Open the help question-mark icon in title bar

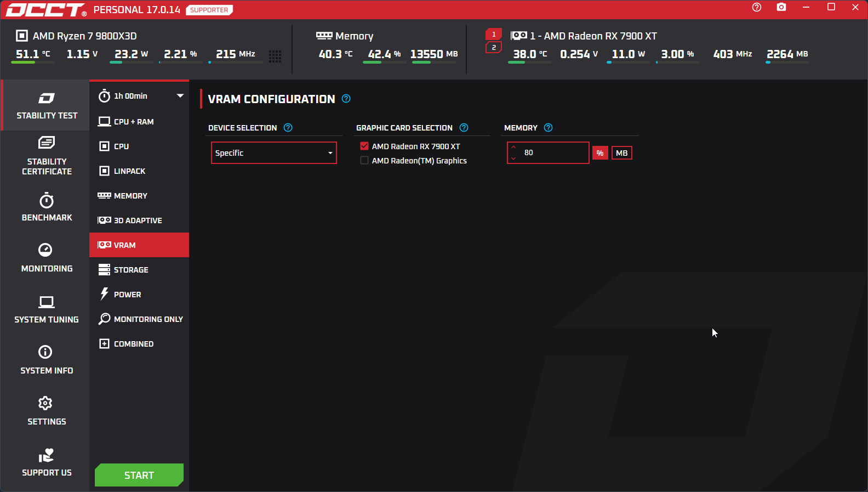click(x=757, y=7)
